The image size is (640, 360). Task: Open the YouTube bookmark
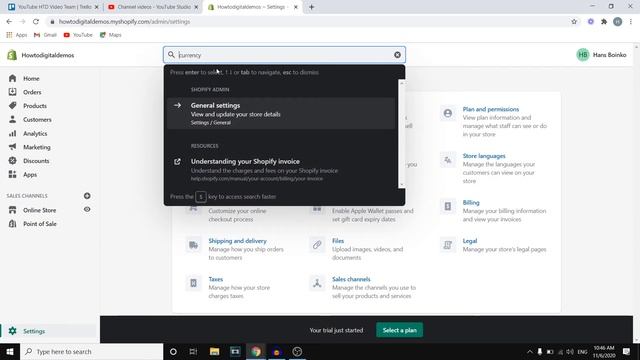pyautogui.click(x=78, y=35)
